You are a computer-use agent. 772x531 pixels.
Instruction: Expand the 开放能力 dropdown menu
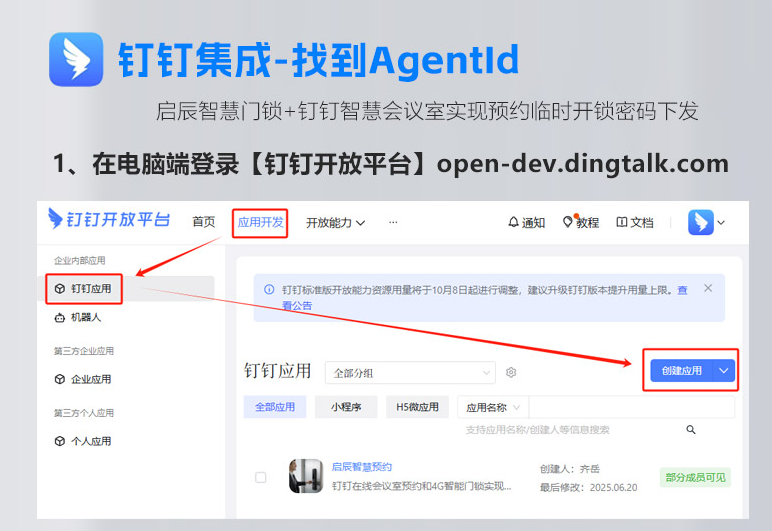(x=335, y=223)
